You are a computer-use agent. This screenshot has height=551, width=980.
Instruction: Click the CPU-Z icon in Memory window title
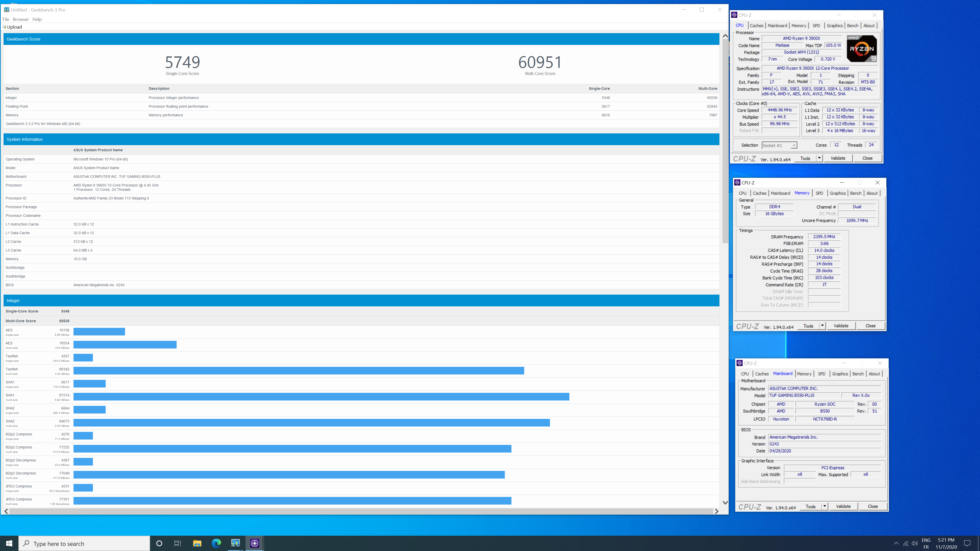(737, 183)
